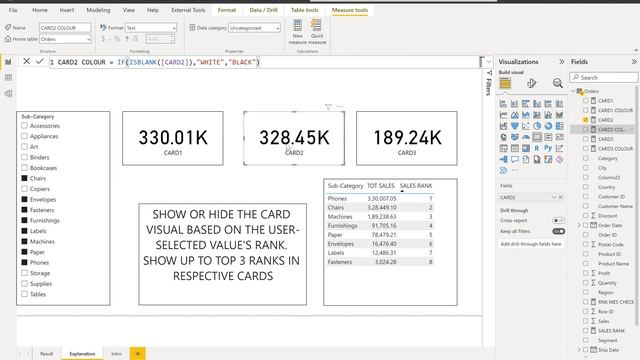Open Format visual paintbrush icon
The image size is (640, 360).
pyautogui.click(x=531, y=83)
